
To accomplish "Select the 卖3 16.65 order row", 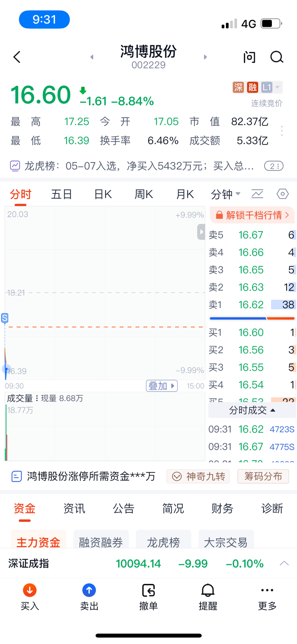I will pyautogui.click(x=252, y=270).
